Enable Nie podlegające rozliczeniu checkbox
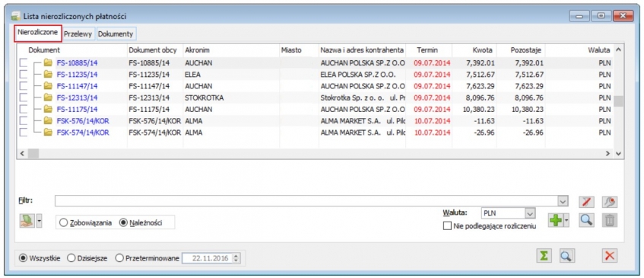644x278 pixels. tap(447, 225)
